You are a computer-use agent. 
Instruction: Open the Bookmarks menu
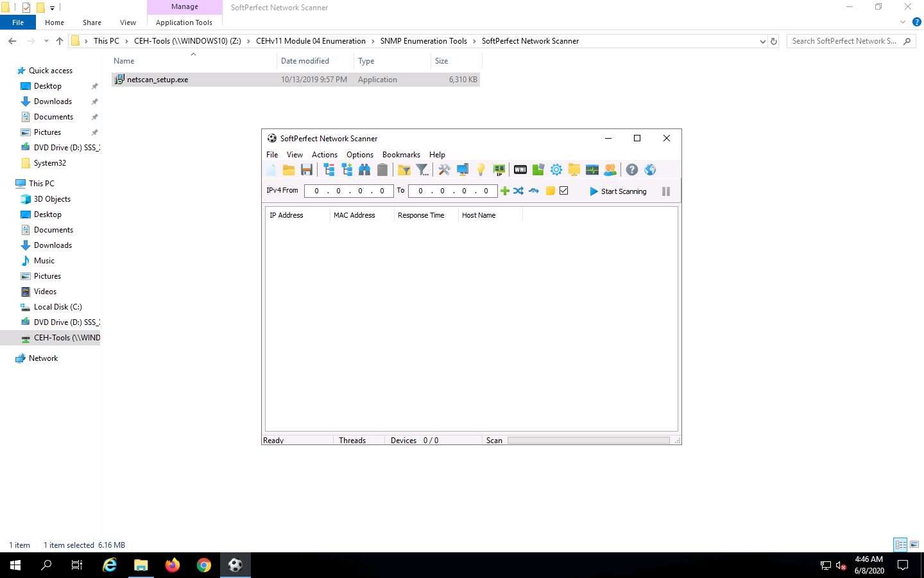[401, 155]
